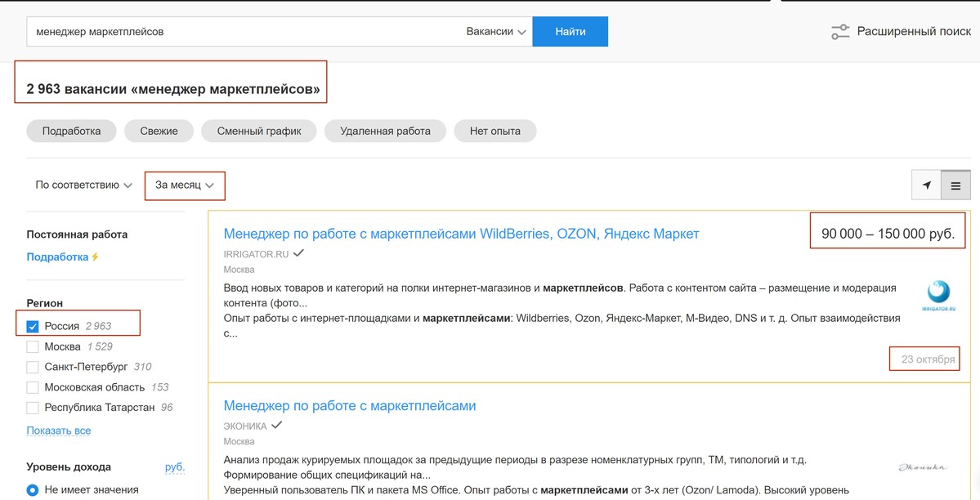Click the Эконика company logo

click(x=922, y=467)
